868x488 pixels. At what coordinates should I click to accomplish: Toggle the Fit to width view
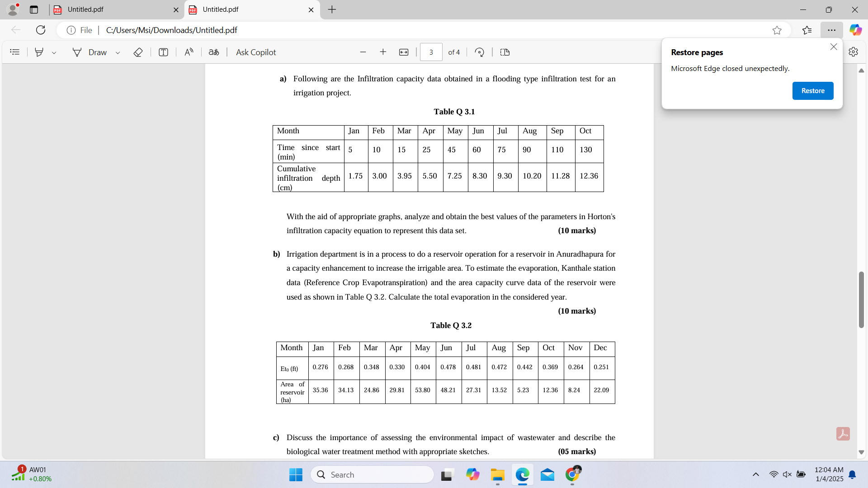[x=404, y=52]
